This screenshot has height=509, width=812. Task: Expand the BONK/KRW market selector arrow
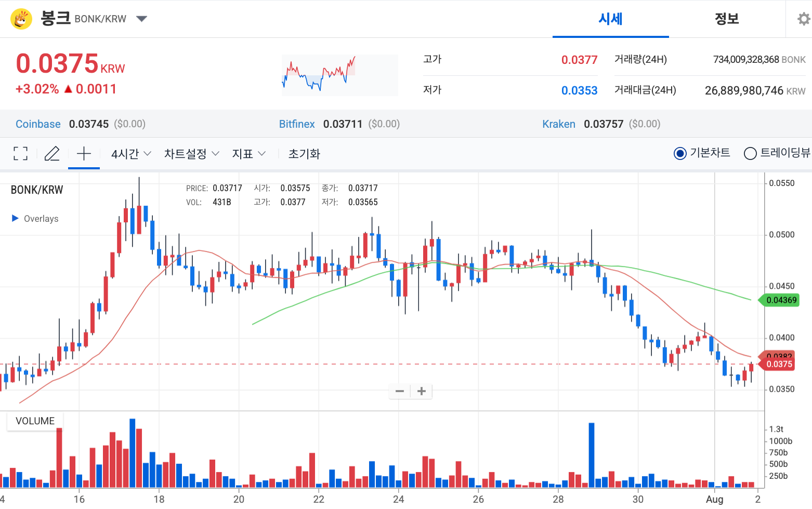(x=141, y=19)
